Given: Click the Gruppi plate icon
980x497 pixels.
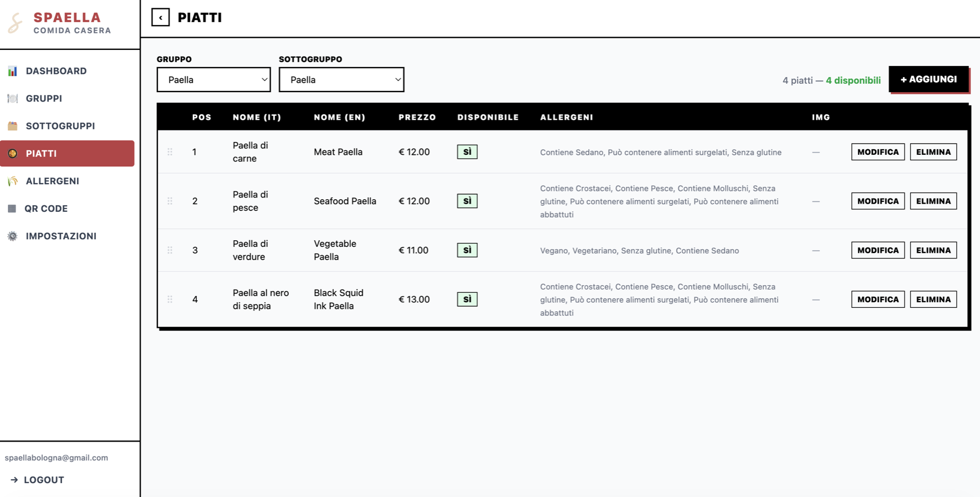Looking at the screenshot, I should 12,99.
